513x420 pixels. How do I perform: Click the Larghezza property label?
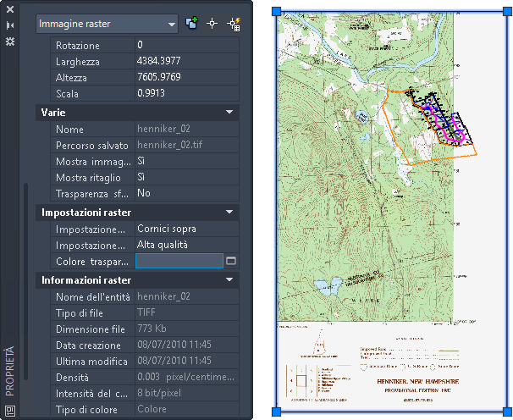tap(78, 62)
